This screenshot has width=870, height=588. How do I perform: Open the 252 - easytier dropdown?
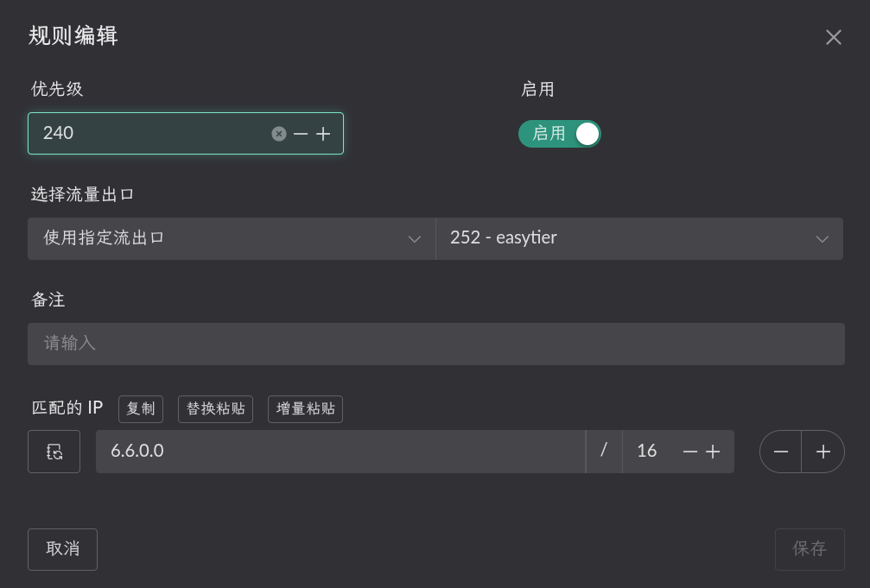(x=639, y=238)
